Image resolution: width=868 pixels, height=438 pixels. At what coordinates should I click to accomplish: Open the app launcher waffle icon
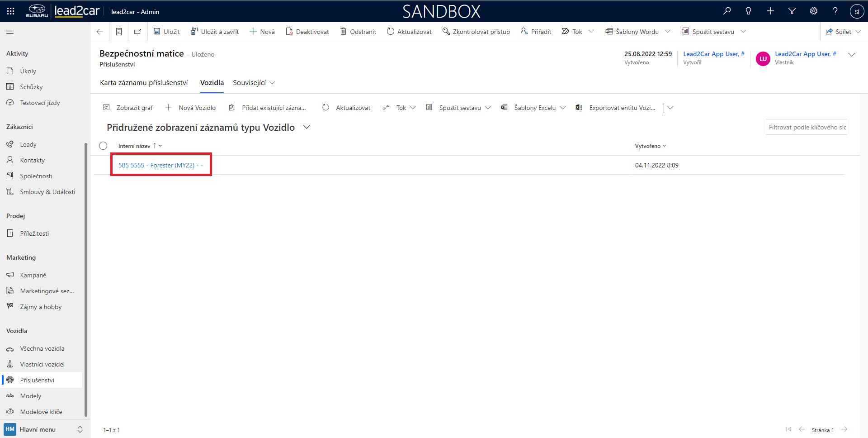click(x=10, y=11)
